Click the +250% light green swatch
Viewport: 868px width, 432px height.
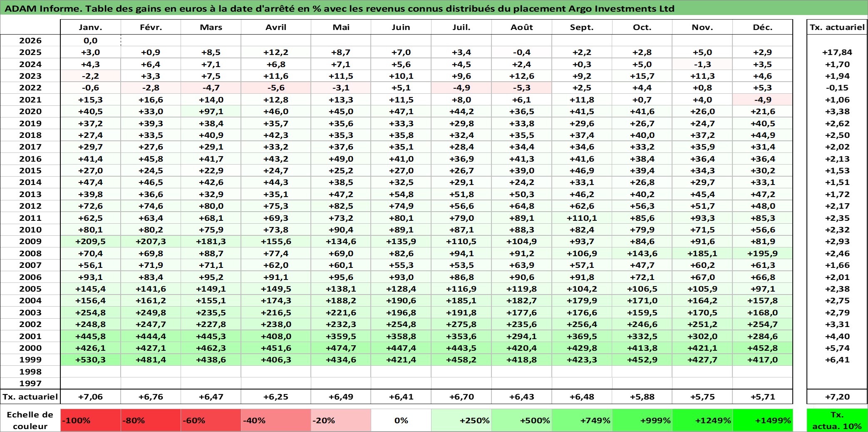pyautogui.click(x=461, y=420)
